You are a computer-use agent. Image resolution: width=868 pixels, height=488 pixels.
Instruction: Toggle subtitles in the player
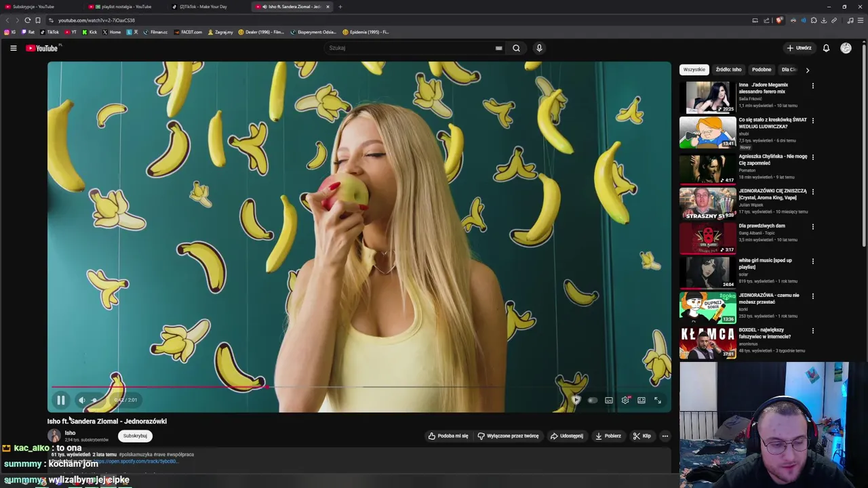point(608,401)
